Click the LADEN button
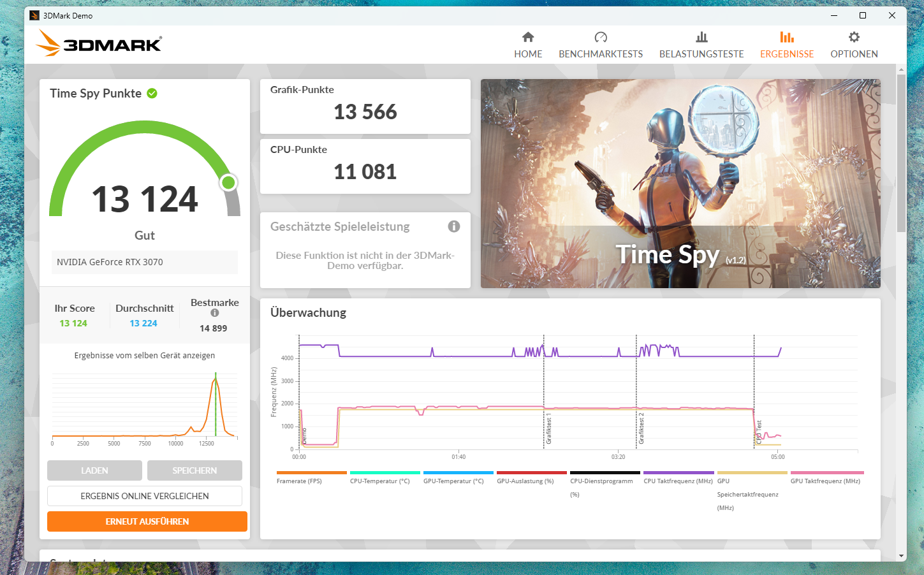The height and width of the screenshot is (575, 924). click(94, 470)
